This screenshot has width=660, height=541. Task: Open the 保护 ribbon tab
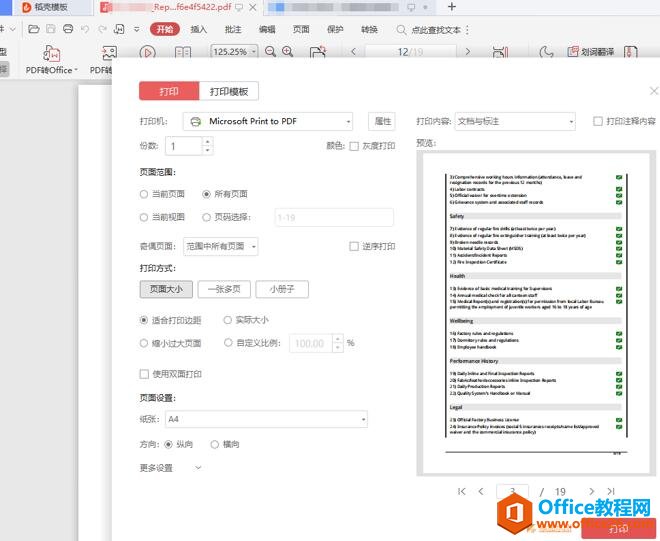tap(335, 29)
